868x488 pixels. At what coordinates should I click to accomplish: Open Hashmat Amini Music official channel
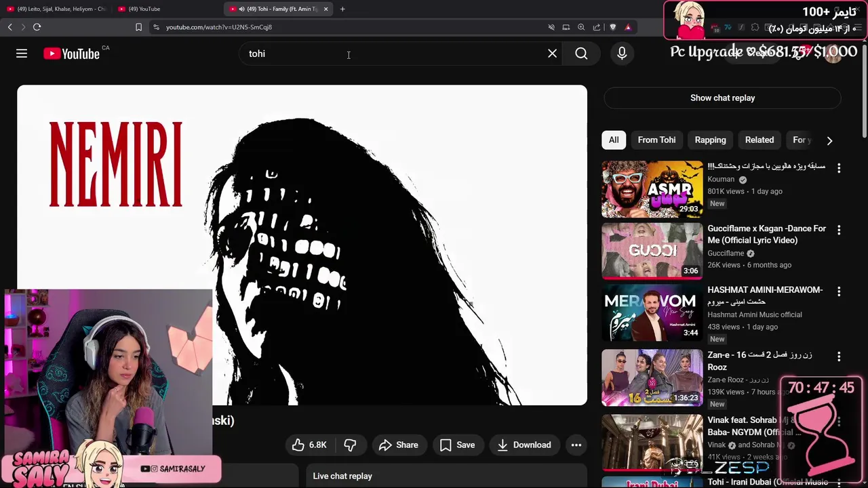pos(755,314)
